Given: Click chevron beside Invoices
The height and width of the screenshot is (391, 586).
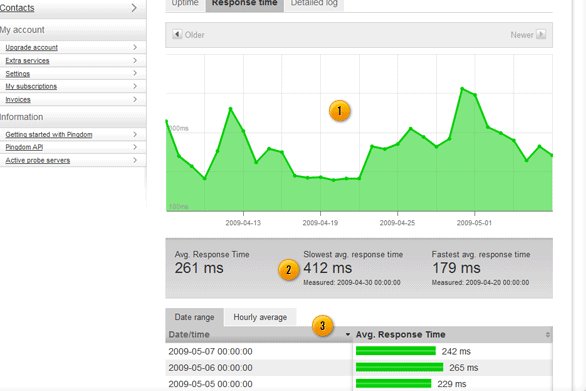Looking at the screenshot, I should point(135,99).
